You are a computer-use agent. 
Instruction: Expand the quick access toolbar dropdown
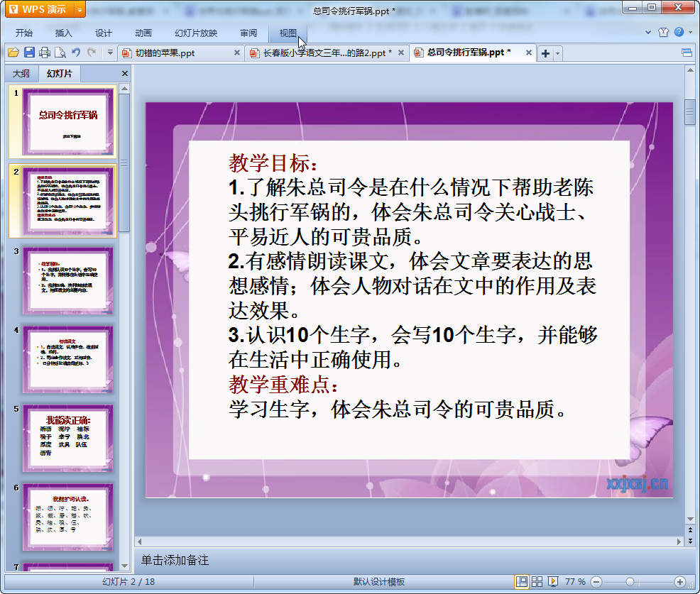click(x=110, y=53)
